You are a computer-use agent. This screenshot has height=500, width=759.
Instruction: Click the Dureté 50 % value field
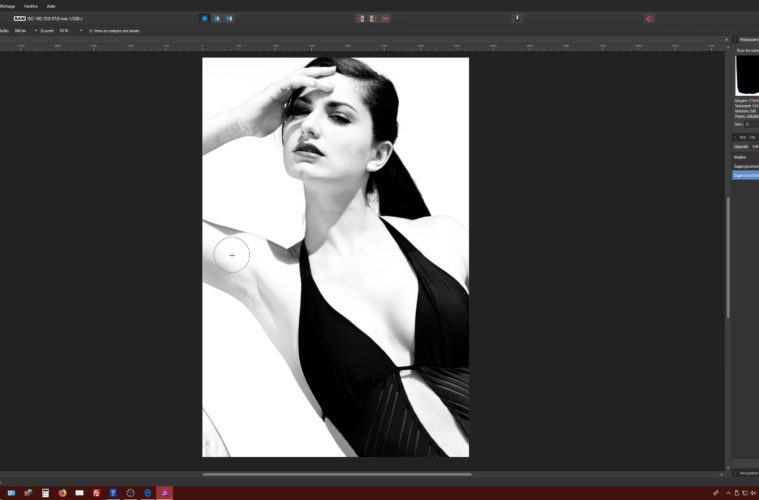tap(65, 30)
